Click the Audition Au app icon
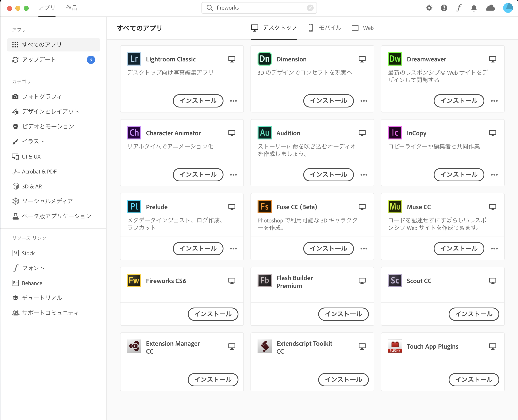The width and height of the screenshot is (518, 420). pos(264,133)
